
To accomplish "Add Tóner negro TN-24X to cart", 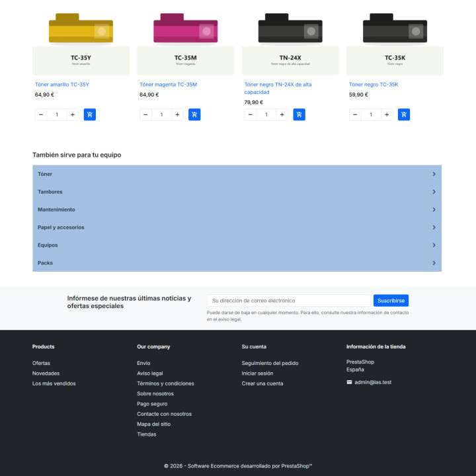I will pos(299,114).
